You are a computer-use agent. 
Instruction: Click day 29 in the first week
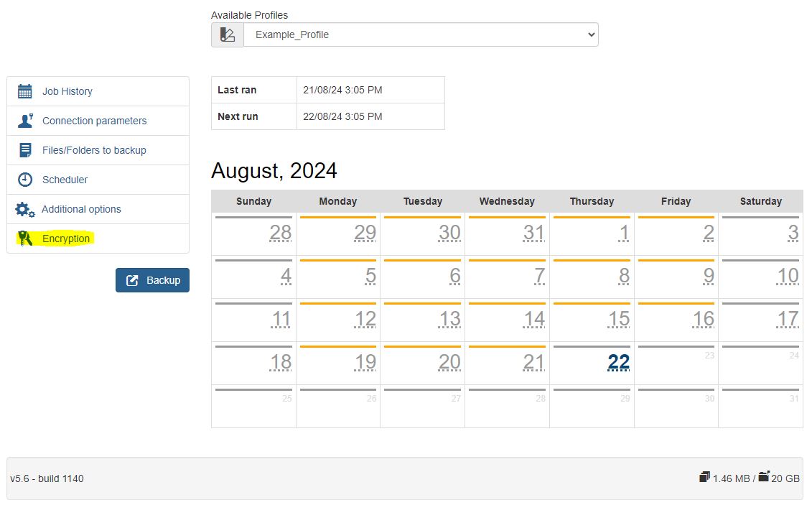pyautogui.click(x=365, y=233)
